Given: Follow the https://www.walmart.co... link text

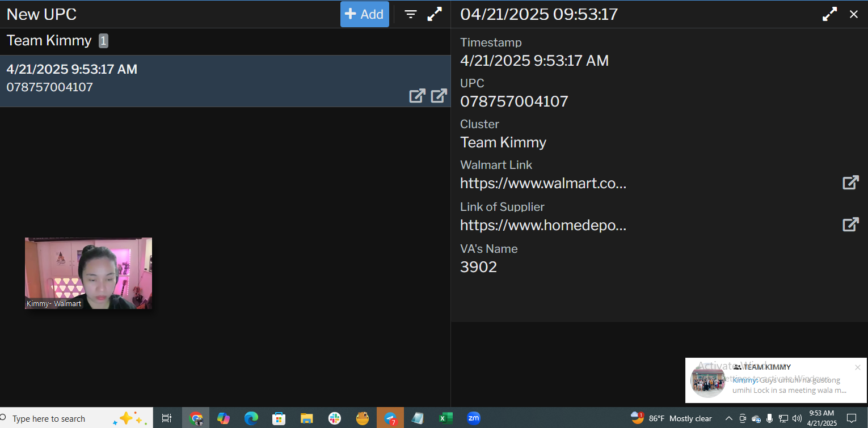Looking at the screenshot, I should click(x=543, y=183).
